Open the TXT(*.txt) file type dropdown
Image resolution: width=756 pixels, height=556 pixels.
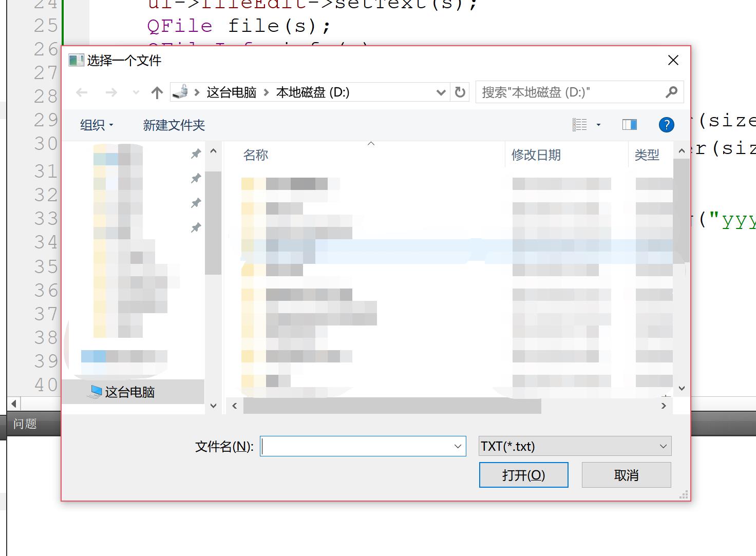tap(663, 446)
